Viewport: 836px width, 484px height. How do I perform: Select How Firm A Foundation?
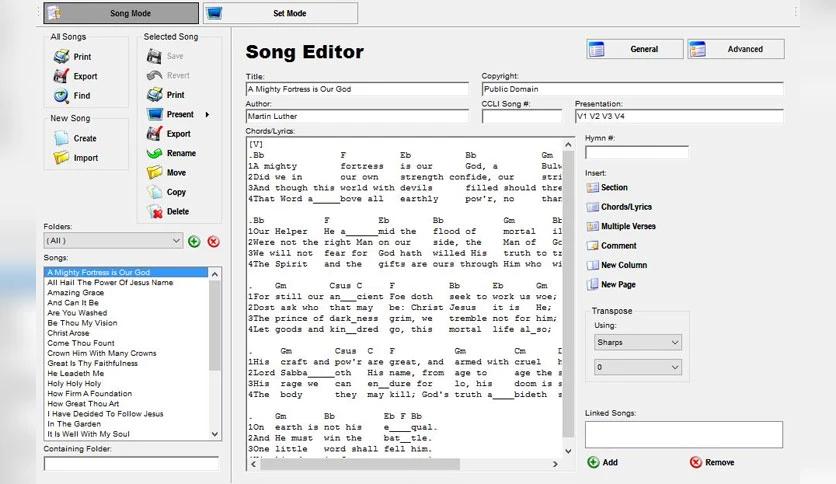tap(126, 393)
